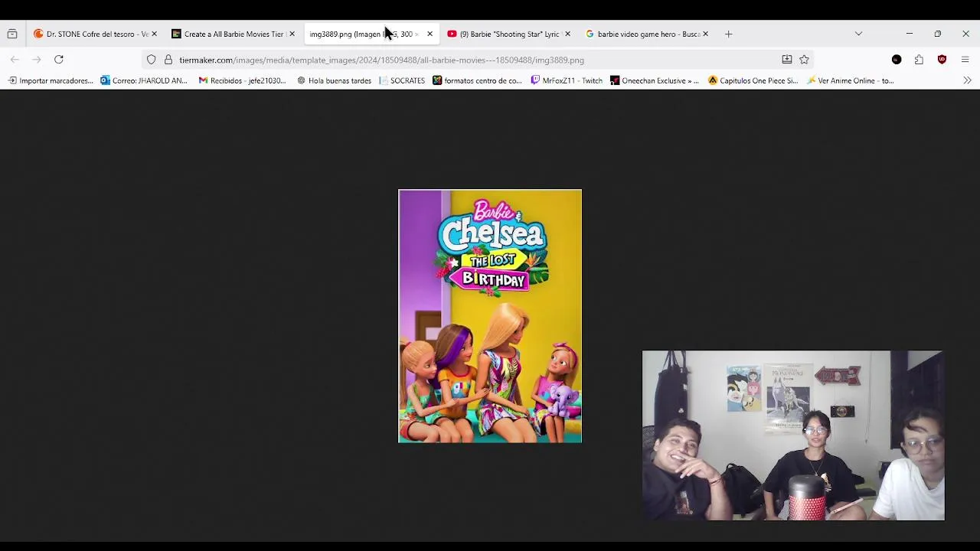The image size is (980, 551).
Task: Open the dark circular extension icon
Action: 897,60
